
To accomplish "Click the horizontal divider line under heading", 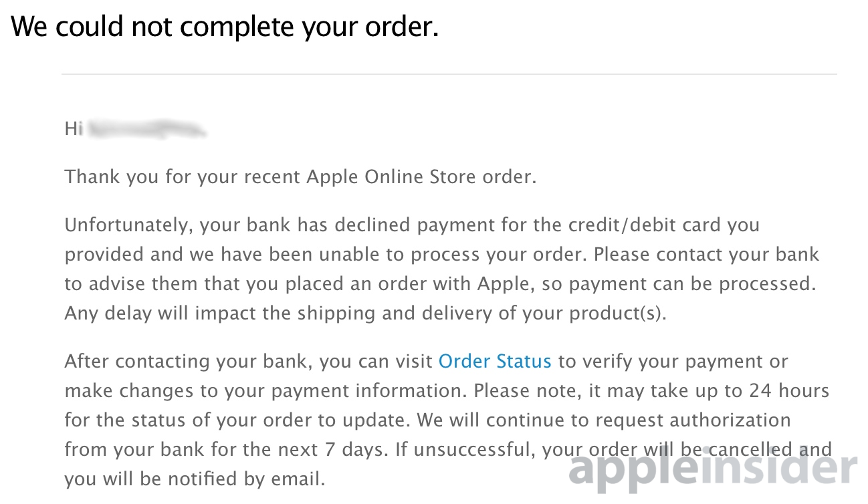I will [449, 74].
